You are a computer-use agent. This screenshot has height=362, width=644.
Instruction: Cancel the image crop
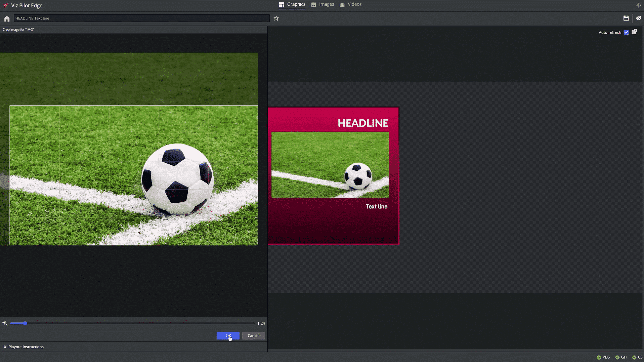click(x=253, y=335)
